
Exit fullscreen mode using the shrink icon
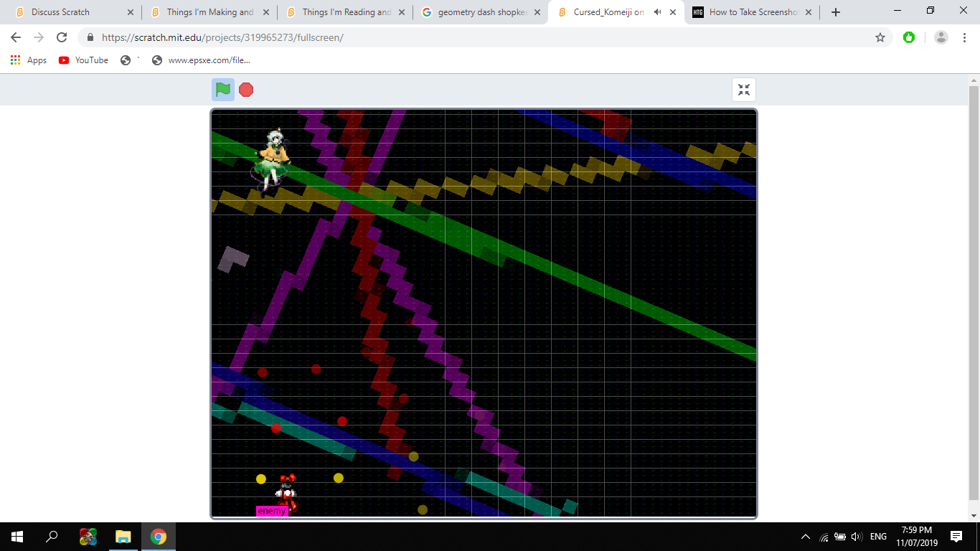click(744, 90)
